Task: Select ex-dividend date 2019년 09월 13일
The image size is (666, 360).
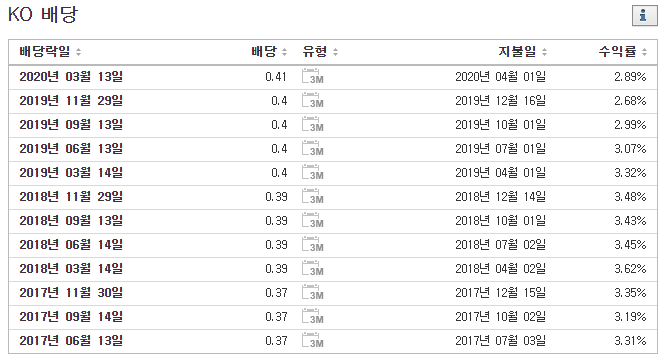Action: [71, 124]
